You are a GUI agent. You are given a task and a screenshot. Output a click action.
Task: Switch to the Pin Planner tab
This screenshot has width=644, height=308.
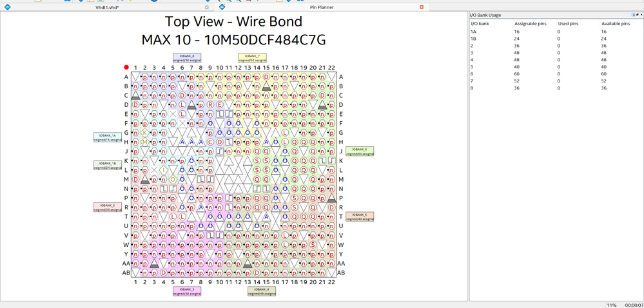pos(322,7)
